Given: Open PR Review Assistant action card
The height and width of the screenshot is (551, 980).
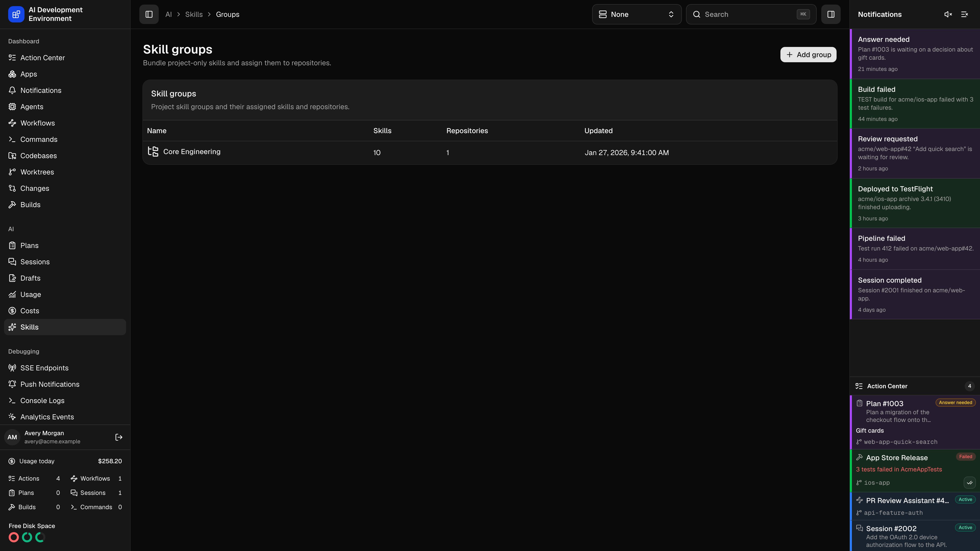Looking at the screenshot, I should click(x=915, y=506).
